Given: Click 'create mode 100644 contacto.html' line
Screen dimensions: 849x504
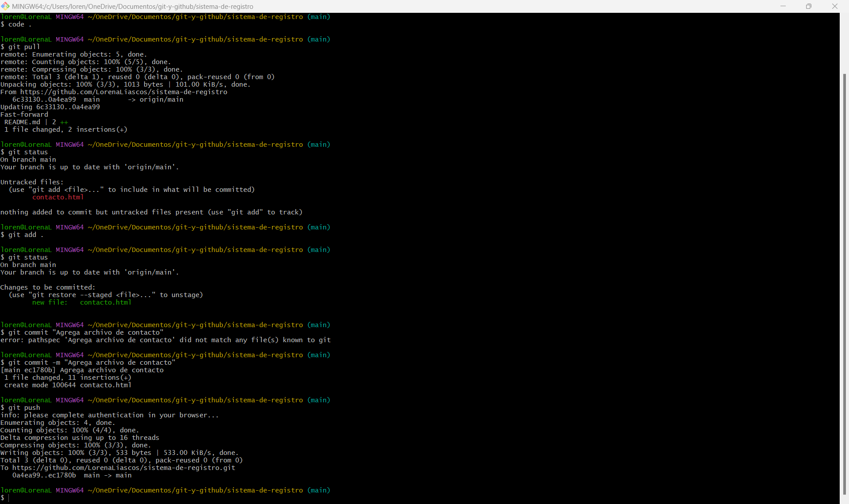Looking at the screenshot, I should (68, 385).
